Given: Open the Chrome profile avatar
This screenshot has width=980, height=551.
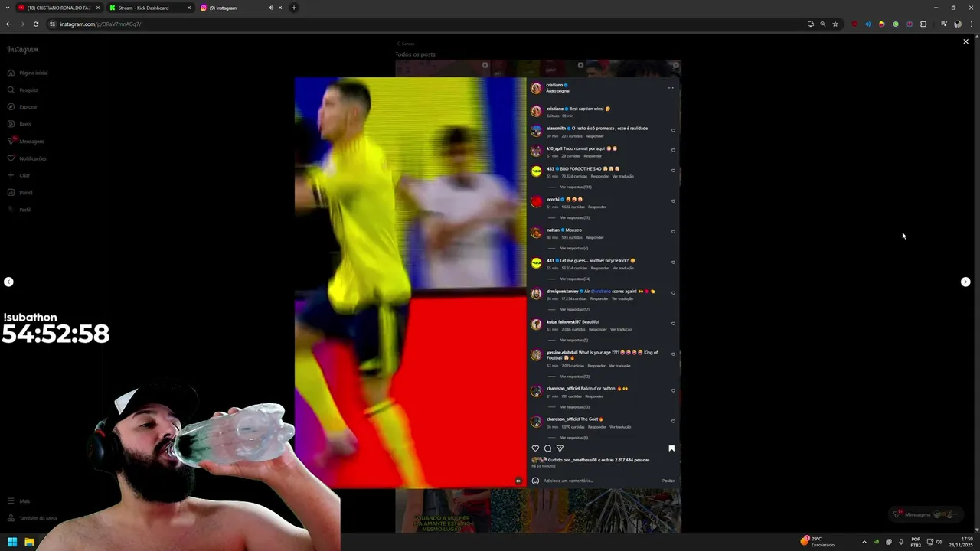Looking at the screenshot, I should point(957,24).
